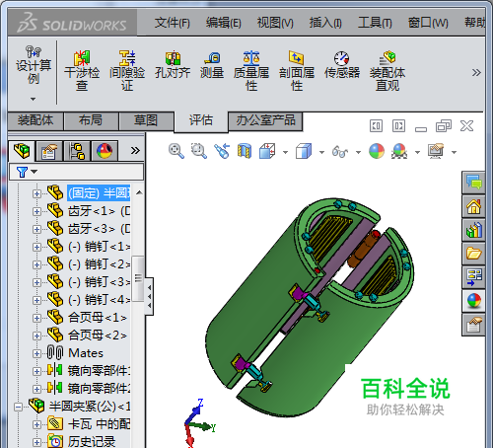Switch to the 装配体 tab
The height and width of the screenshot is (448, 493).
35,120
